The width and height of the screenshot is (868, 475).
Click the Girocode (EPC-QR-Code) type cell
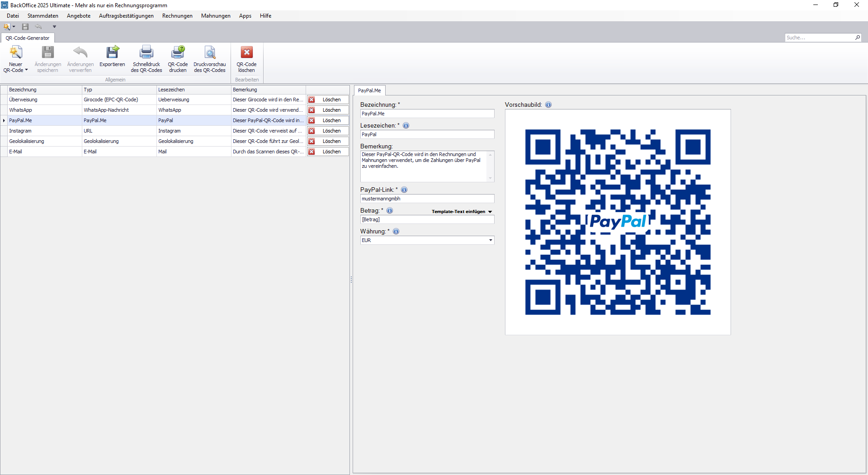pyautogui.click(x=119, y=100)
